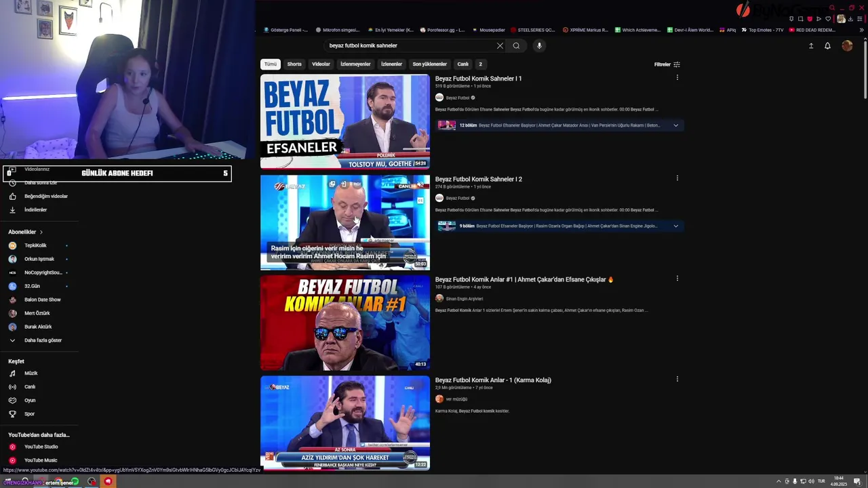Open the Porofessor.gg bookmark

442,30
